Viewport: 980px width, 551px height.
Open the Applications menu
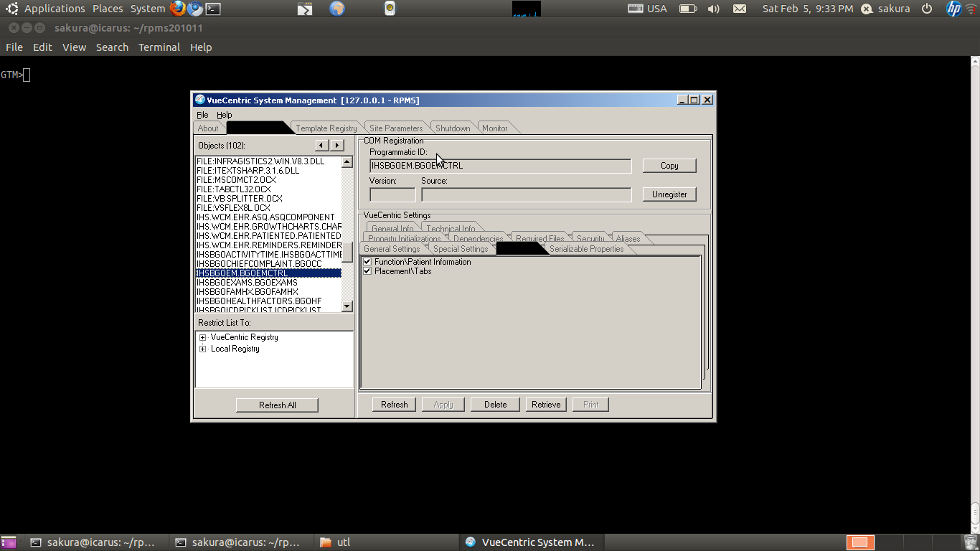click(55, 9)
